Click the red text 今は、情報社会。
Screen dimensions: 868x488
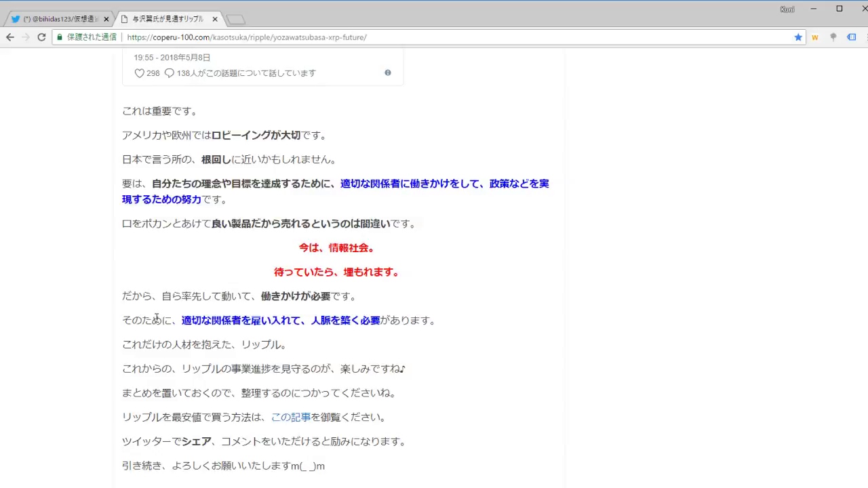coord(337,248)
